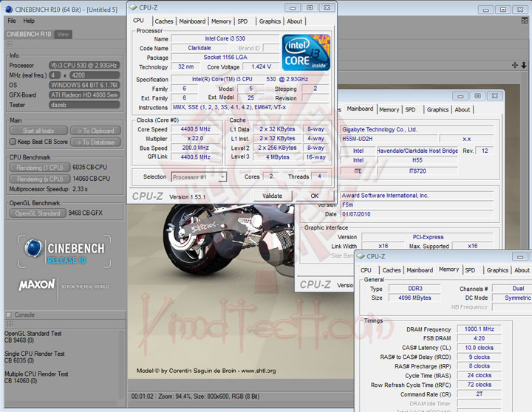Switch to the Caches tab in front CPU-Z
The height and width of the screenshot is (412, 532).
point(164,21)
